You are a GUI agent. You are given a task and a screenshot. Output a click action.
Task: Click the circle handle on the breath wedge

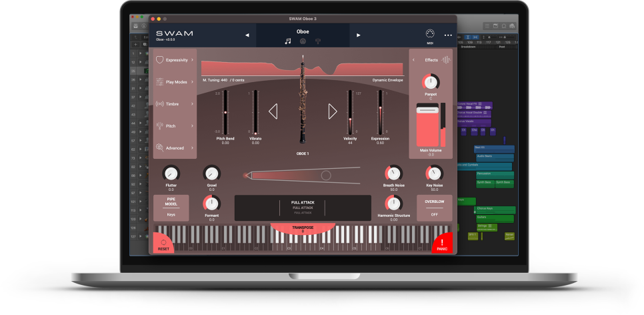point(326,176)
